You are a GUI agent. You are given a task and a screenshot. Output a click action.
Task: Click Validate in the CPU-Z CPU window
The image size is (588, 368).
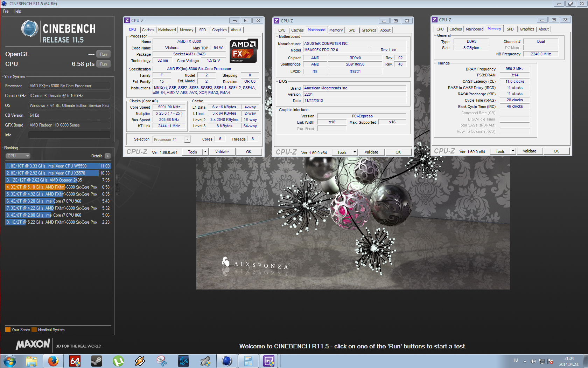[x=222, y=152]
